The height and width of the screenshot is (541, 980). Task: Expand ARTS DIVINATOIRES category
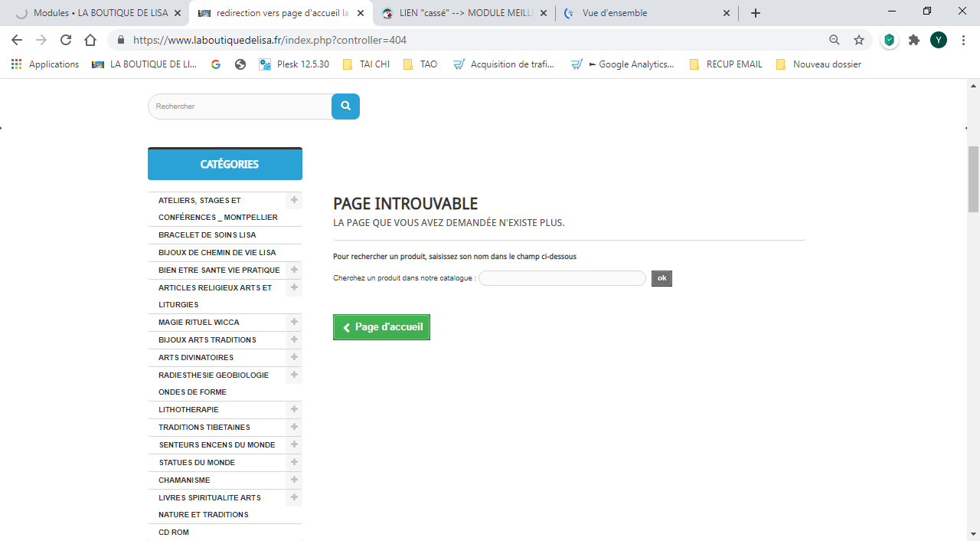[x=294, y=357]
